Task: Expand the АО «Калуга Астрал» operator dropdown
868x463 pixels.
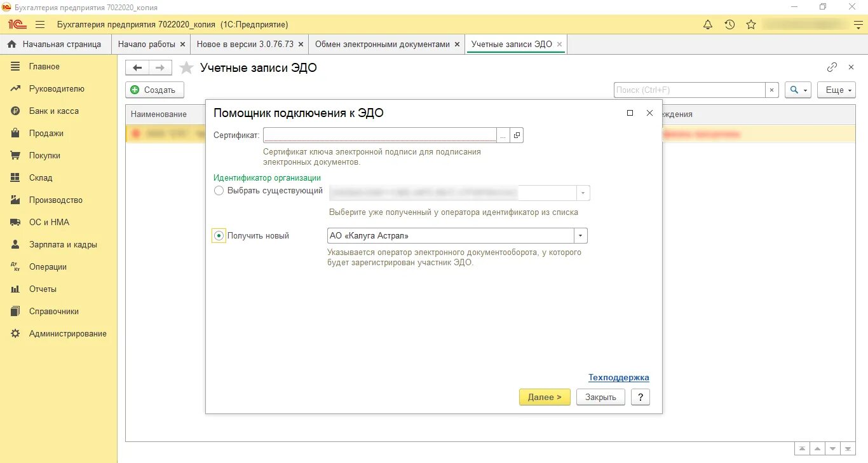Action: click(581, 236)
